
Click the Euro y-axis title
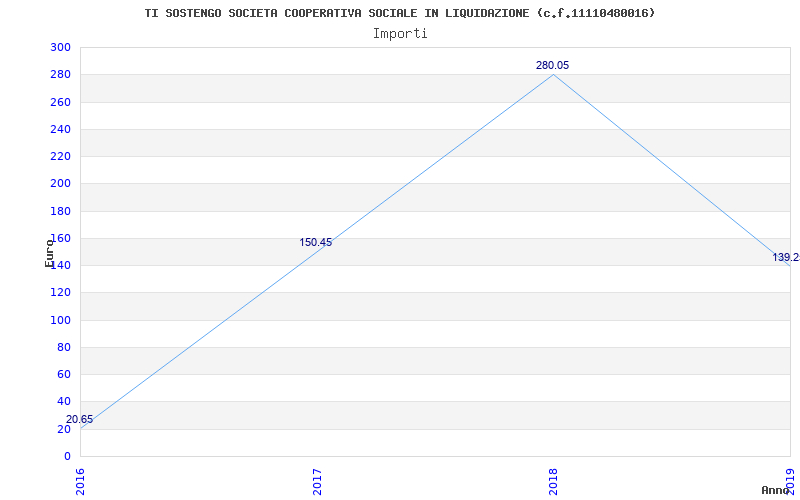49,253
